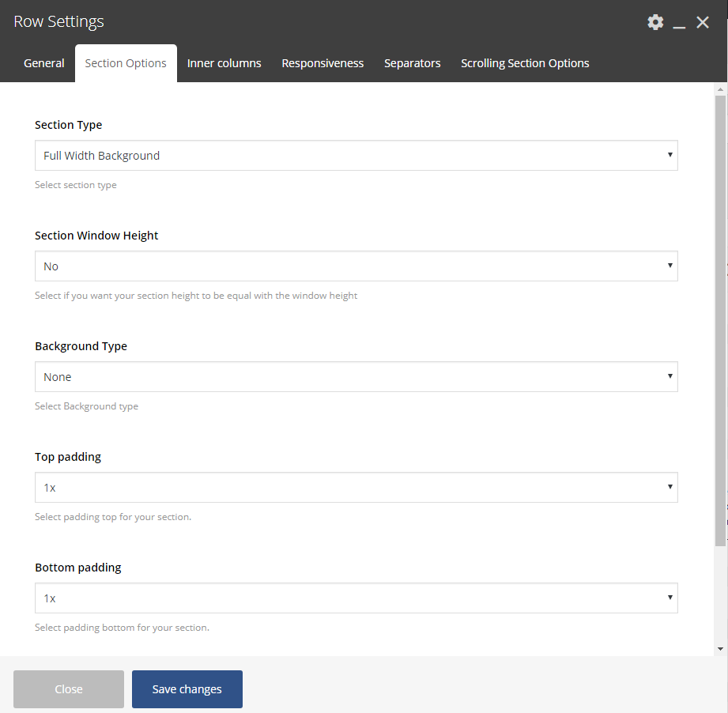Open the Row Settings gear menu
The width and height of the screenshot is (728, 713).
click(655, 22)
